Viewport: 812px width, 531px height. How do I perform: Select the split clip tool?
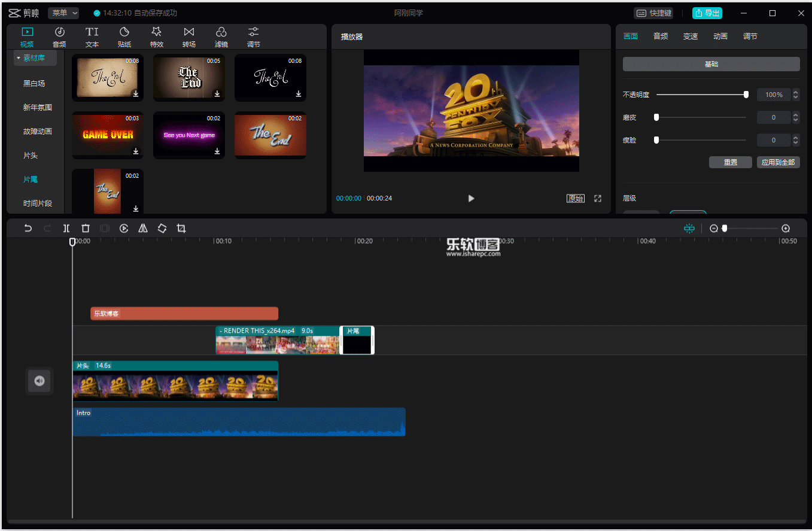[x=66, y=228]
